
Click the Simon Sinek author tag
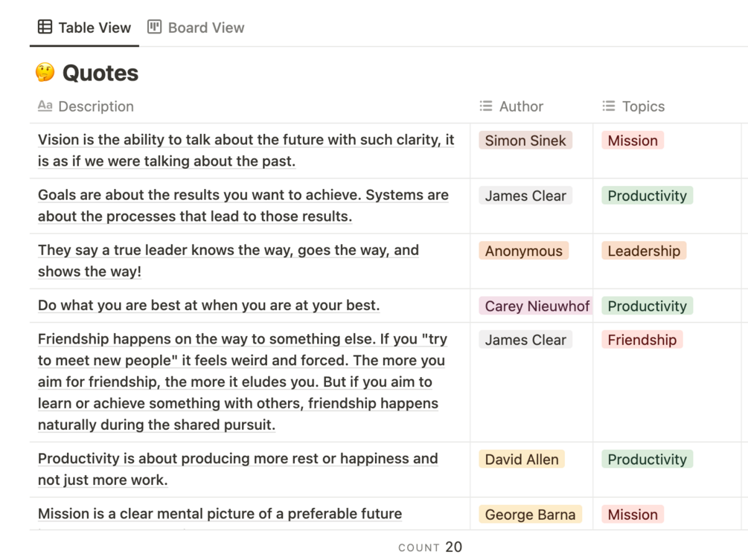point(525,141)
